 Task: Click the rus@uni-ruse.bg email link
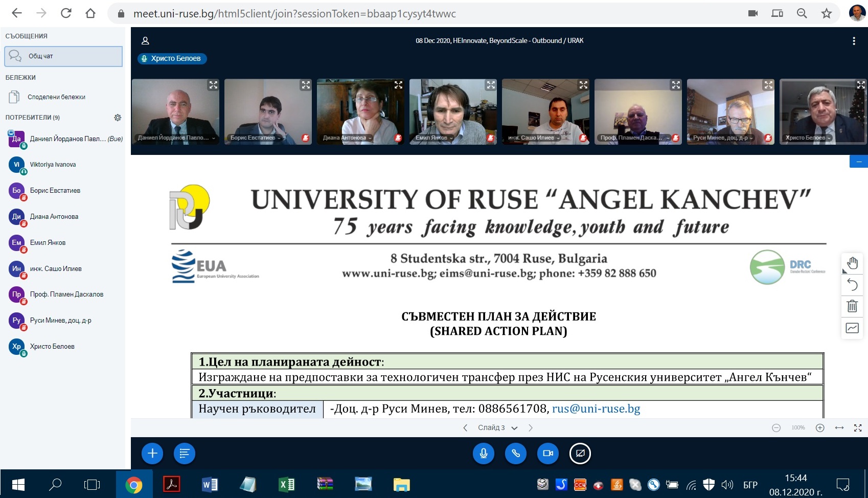596,409
